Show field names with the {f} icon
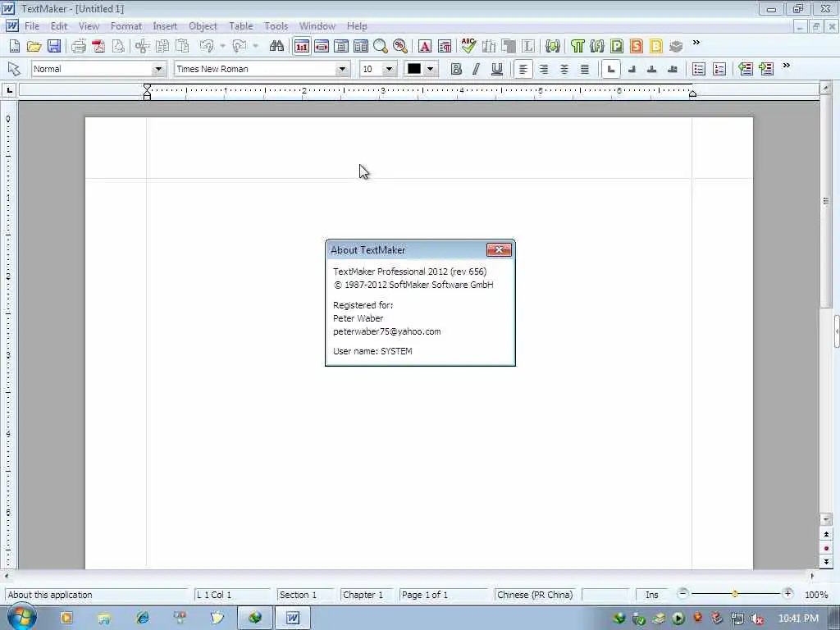 tap(597, 47)
